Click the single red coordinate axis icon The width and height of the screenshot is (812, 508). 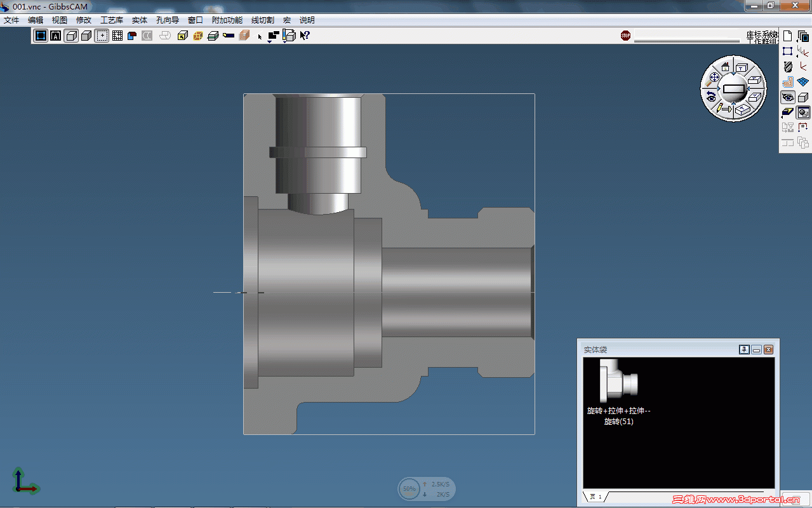[x=803, y=67]
